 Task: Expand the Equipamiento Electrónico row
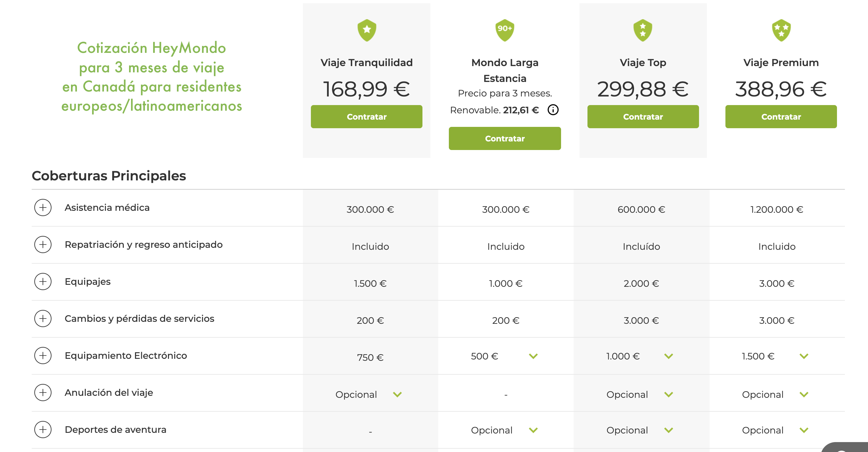[x=43, y=356]
